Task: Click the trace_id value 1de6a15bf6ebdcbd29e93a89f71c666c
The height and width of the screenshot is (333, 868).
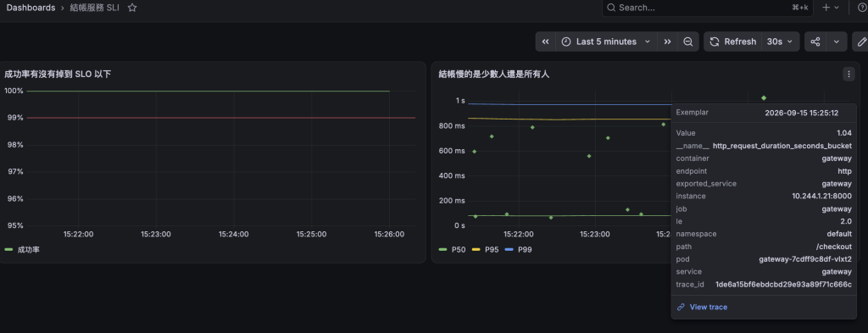Action: click(x=783, y=285)
